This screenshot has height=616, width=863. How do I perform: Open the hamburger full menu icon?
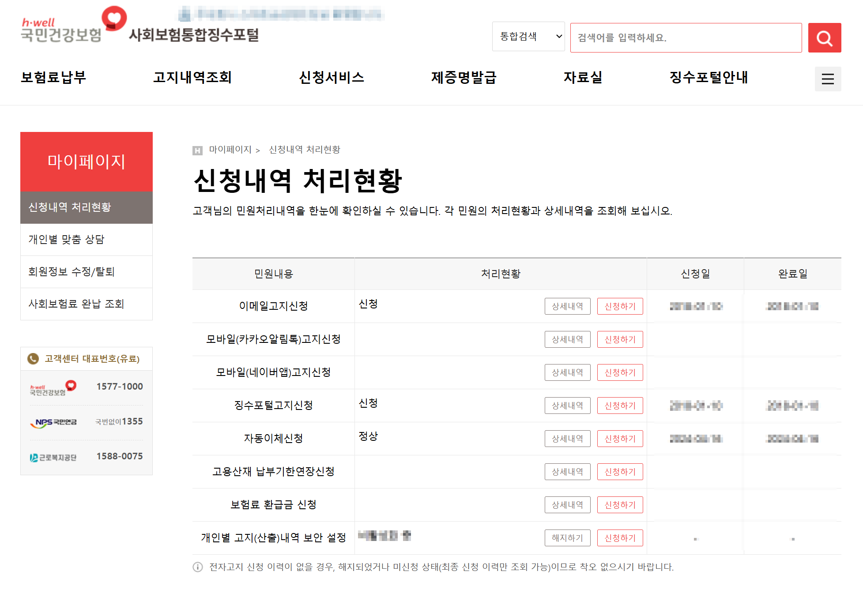pos(827,79)
